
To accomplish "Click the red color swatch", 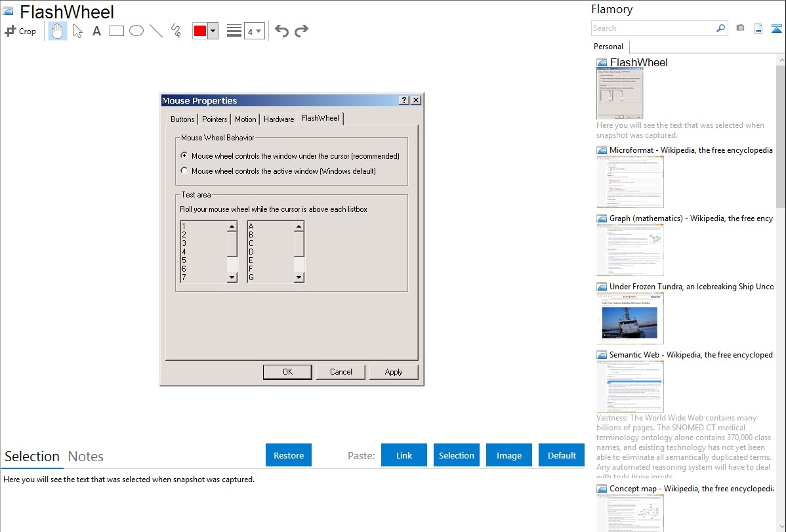I will (200, 31).
